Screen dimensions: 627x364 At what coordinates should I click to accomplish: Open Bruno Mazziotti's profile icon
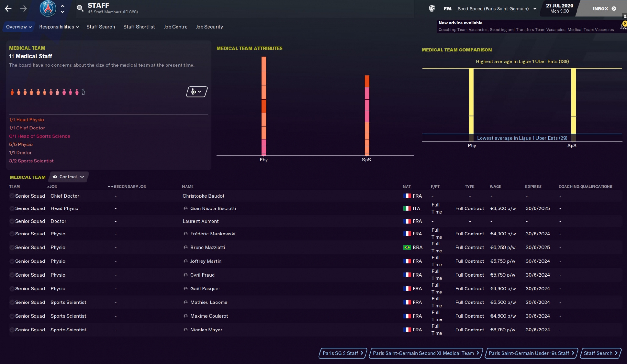186,247
